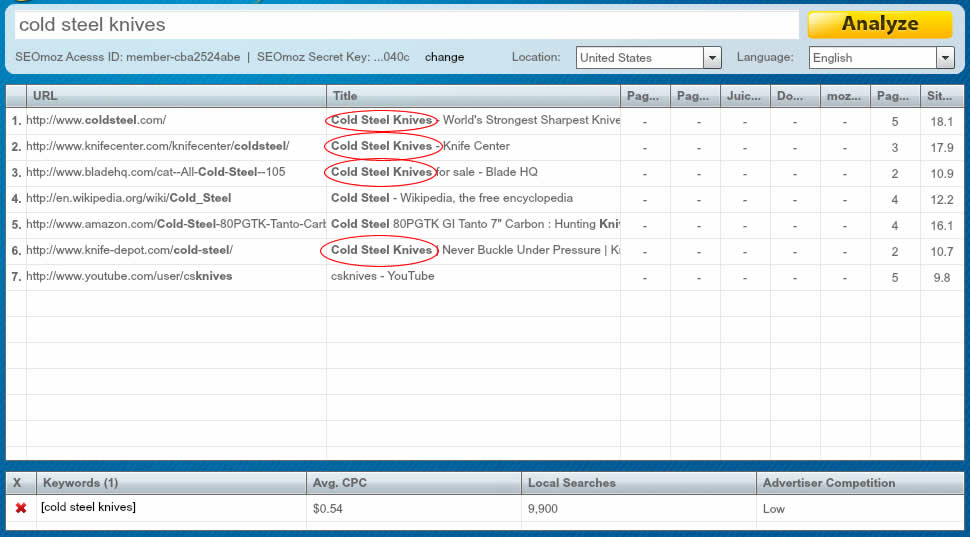
Task: Click the Local Searches column header
Action: pos(639,483)
